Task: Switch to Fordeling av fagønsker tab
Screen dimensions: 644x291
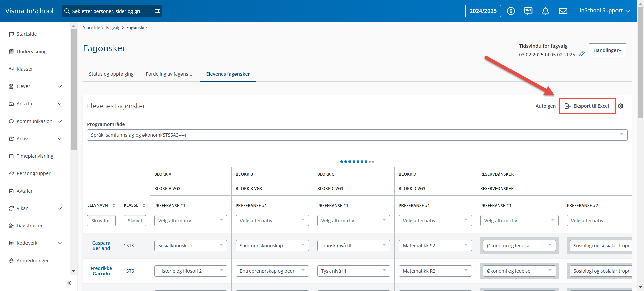Action: pyautogui.click(x=169, y=74)
